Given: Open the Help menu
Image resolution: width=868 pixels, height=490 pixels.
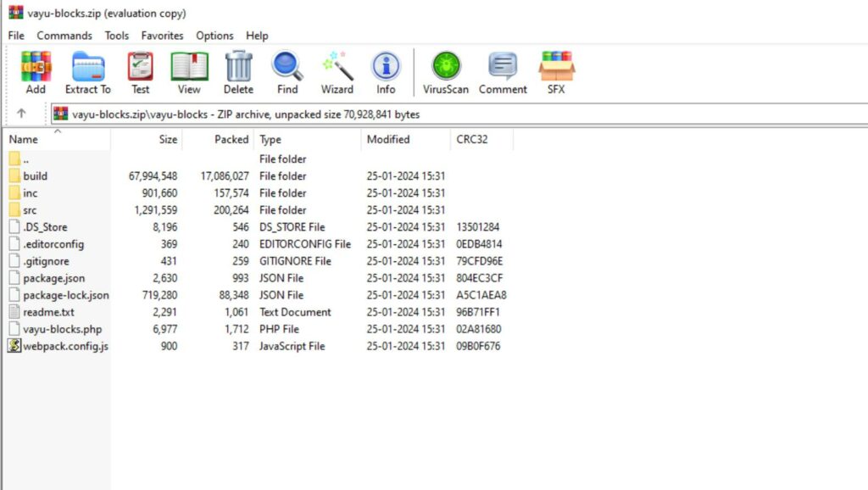Looking at the screenshot, I should click(x=257, y=36).
